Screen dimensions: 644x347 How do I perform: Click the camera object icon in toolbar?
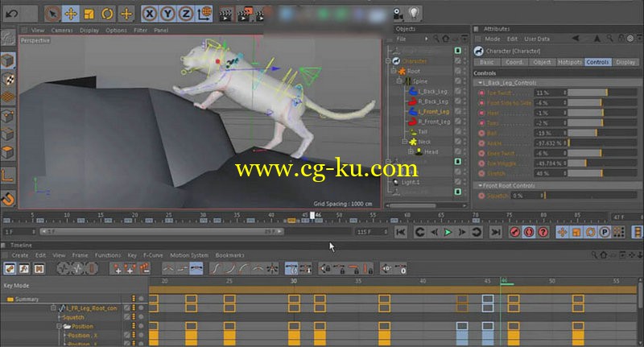(x=398, y=14)
